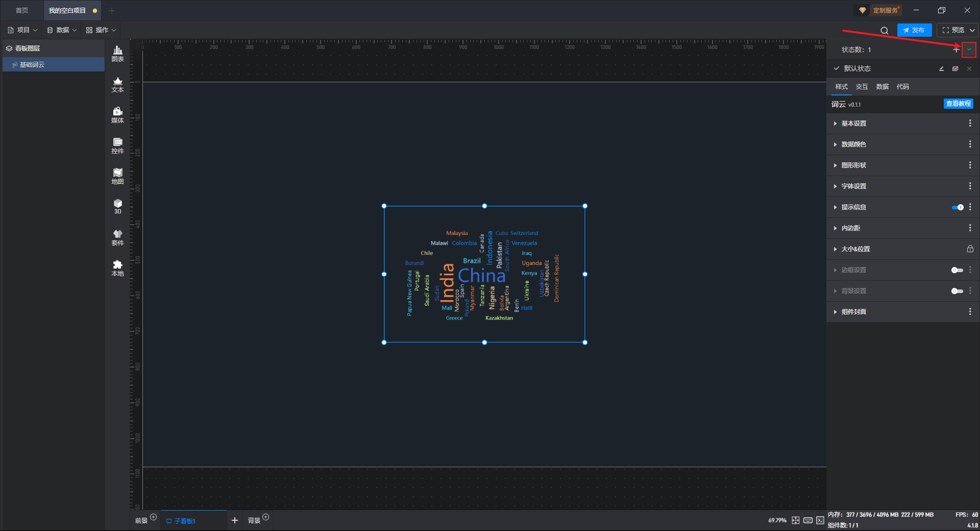980x531 pixels.
Task: Toggle the 提示信息 switch off
Action: (x=957, y=207)
